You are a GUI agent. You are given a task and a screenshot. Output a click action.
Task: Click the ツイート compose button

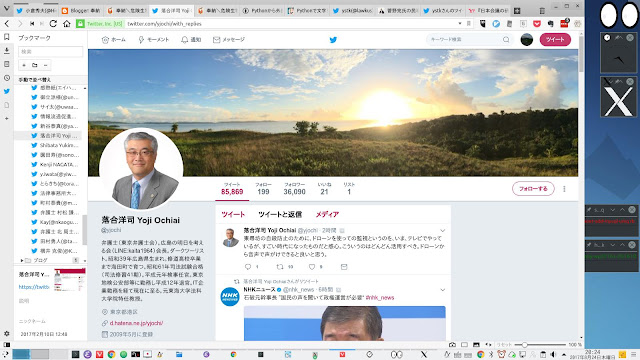coord(555,40)
